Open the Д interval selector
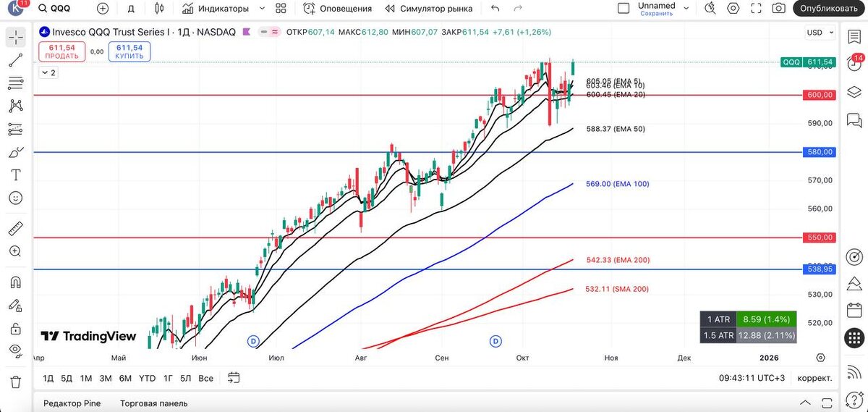This screenshot has height=412, width=868. [131, 9]
